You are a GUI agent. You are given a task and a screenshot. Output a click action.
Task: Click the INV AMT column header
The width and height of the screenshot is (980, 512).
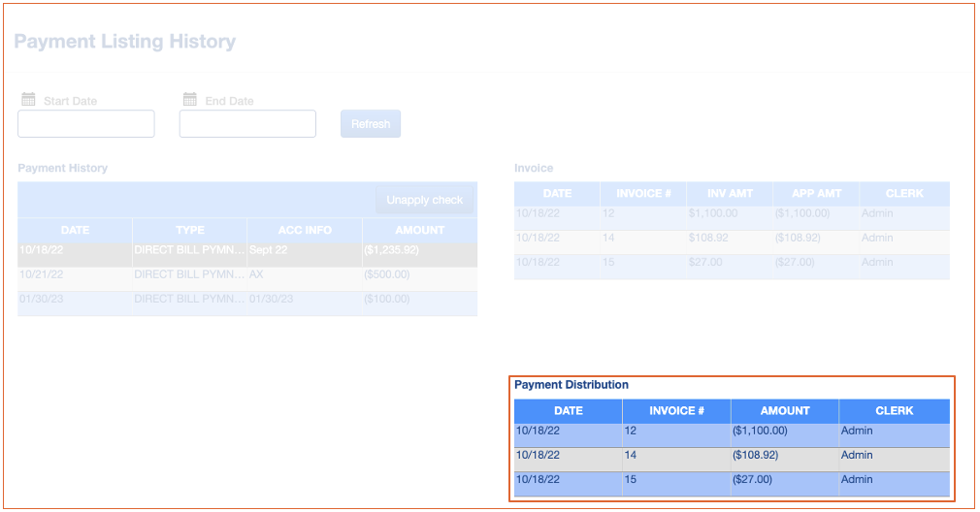click(729, 194)
